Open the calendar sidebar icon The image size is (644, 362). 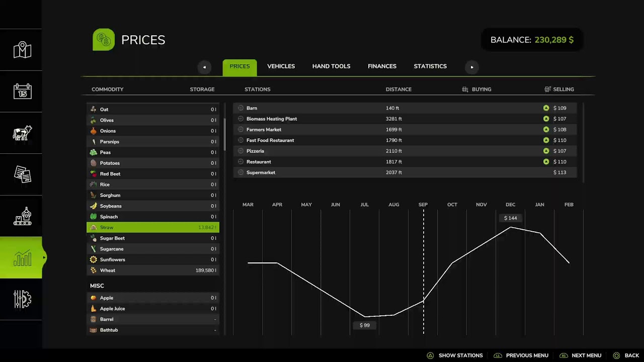click(22, 91)
